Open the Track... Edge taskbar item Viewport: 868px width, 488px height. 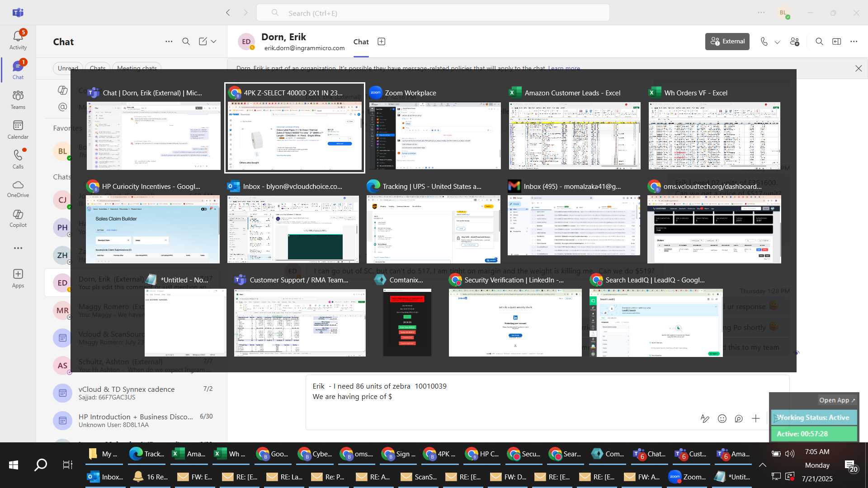[x=147, y=454]
